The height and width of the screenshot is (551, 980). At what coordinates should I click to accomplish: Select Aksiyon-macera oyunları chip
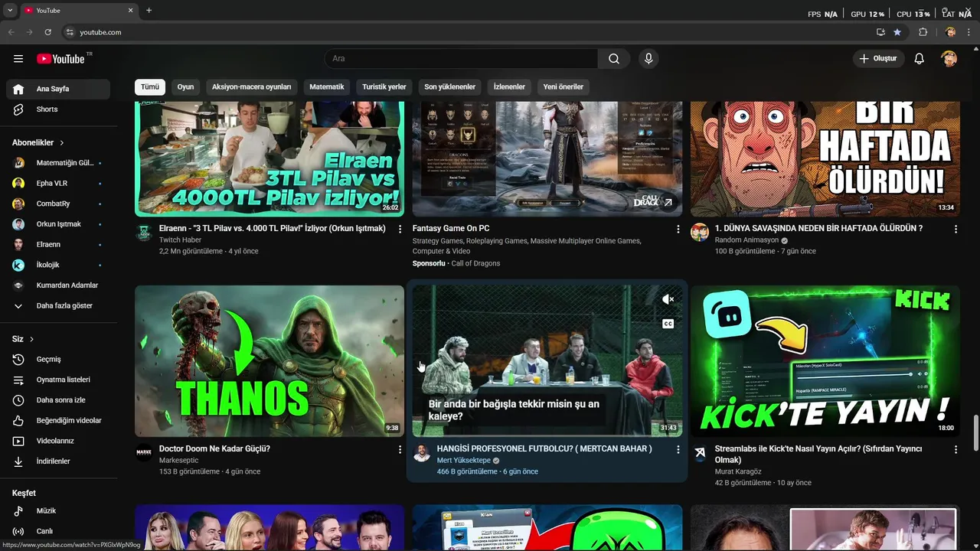coord(251,86)
